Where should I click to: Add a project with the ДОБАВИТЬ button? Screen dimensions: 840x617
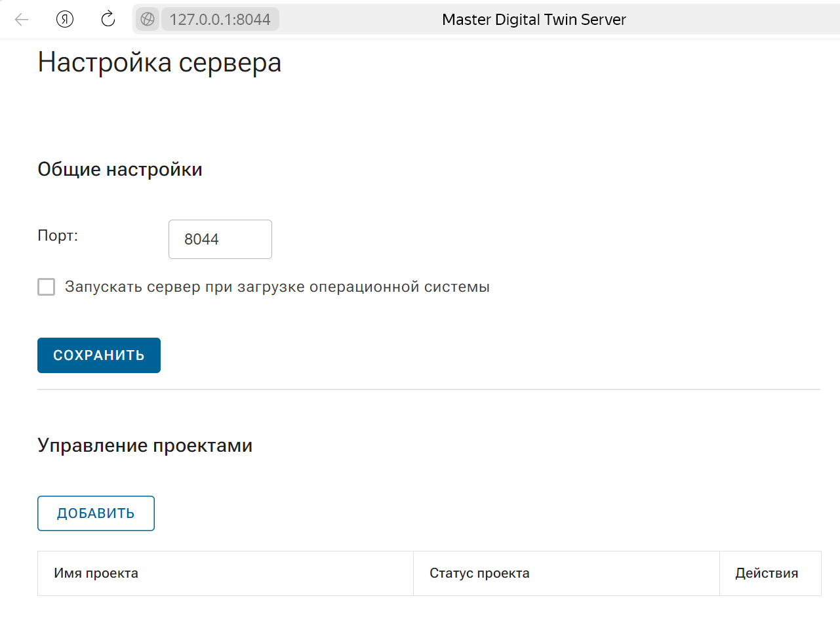tap(96, 513)
